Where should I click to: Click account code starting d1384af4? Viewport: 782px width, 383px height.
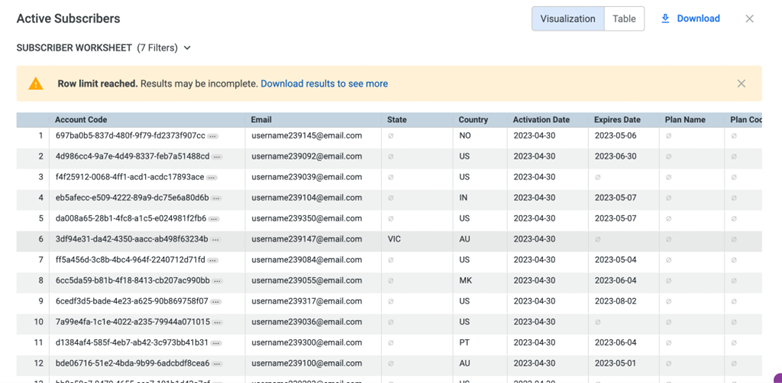click(x=132, y=342)
